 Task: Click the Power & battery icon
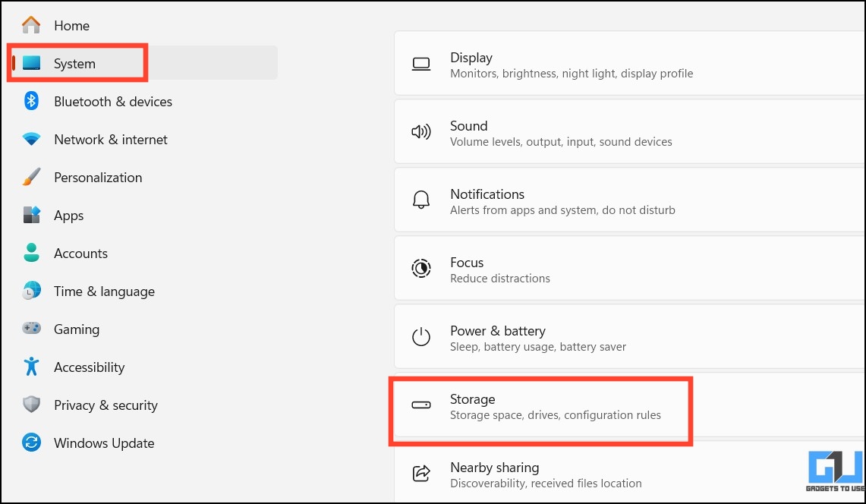pos(420,336)
